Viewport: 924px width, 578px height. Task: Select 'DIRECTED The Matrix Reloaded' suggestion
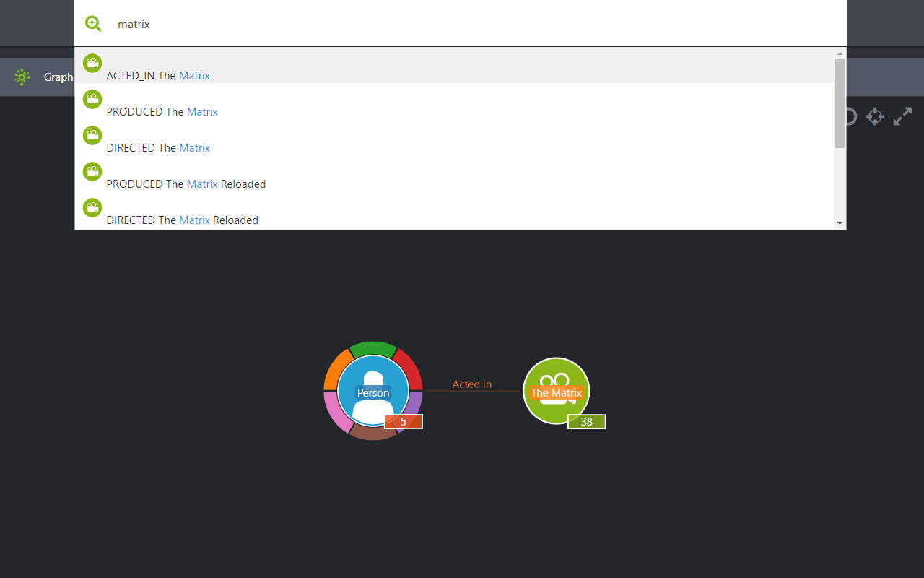coord(455,210)
